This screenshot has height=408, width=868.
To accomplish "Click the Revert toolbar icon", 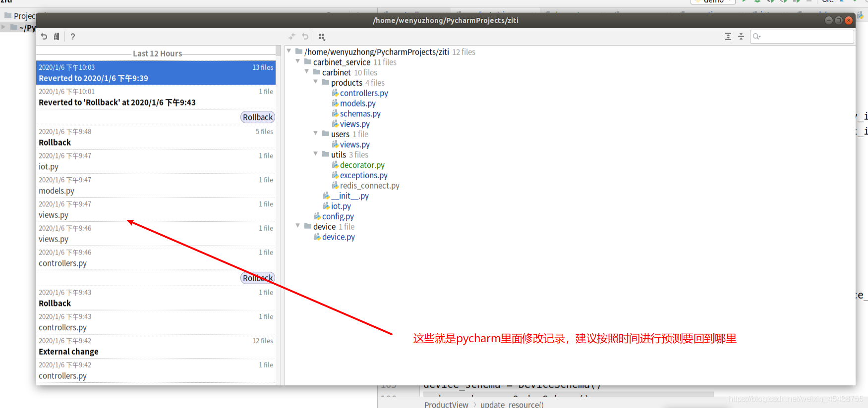I will coord(44,37).
